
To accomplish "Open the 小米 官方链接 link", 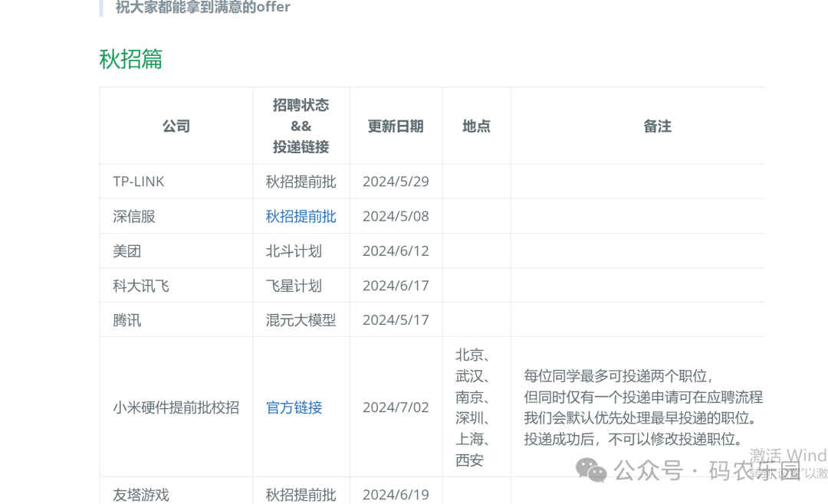I will pyautogui.click(x=294, y=407).
